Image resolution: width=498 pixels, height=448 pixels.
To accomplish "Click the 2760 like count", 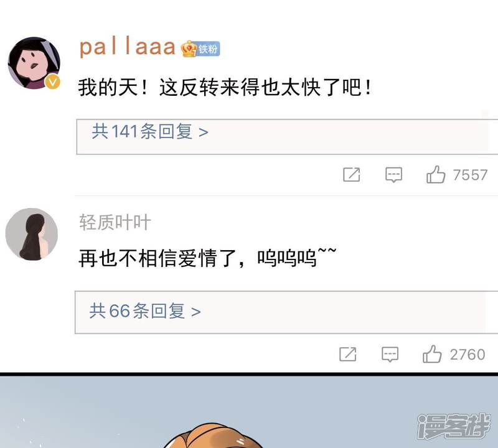I will (x=467, y=354).
